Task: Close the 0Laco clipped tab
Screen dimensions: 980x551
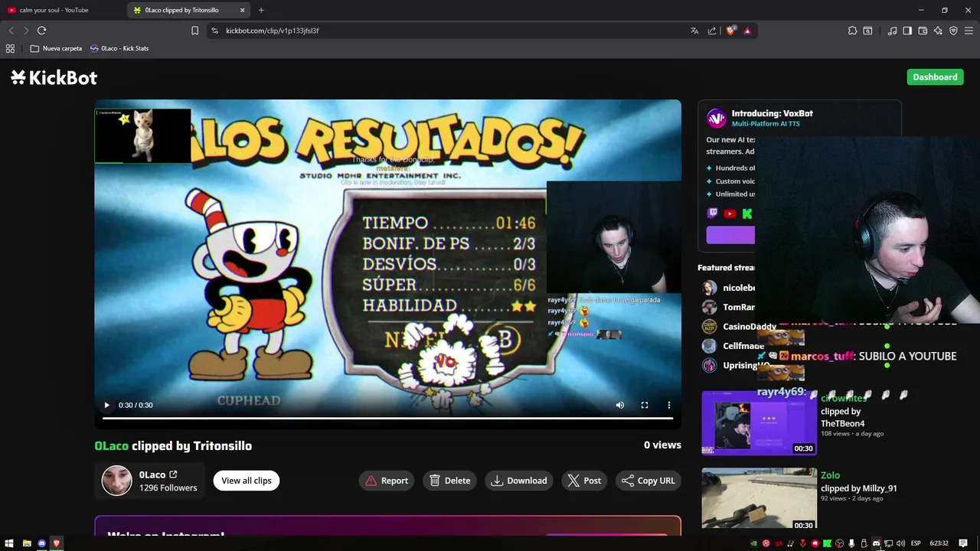Action: click(243, 10)
